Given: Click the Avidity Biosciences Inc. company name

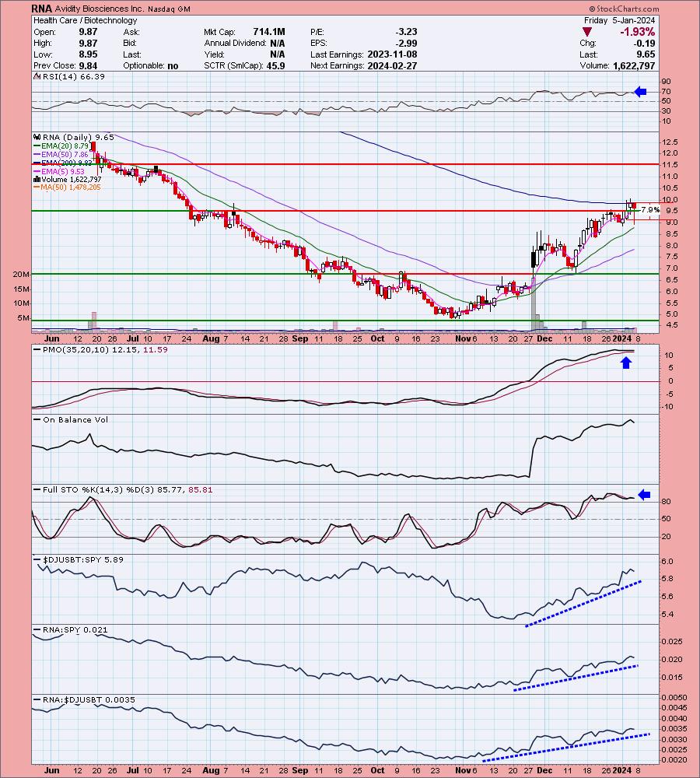Looking at the screenshot, I should pyautogui.click(x=98, y=9).
